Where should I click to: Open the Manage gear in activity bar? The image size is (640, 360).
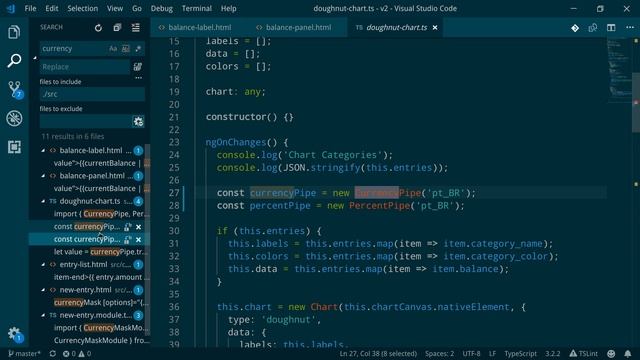[15, 334]
